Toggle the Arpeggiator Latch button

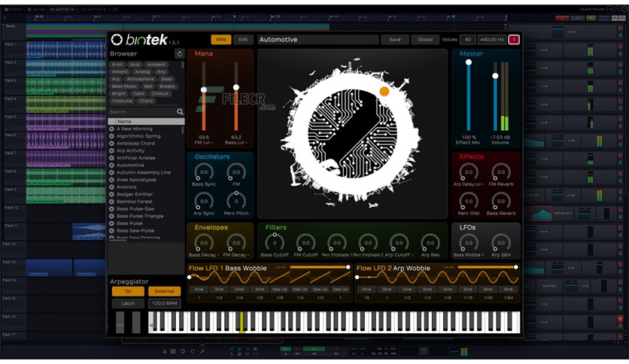tap(128, 304)
